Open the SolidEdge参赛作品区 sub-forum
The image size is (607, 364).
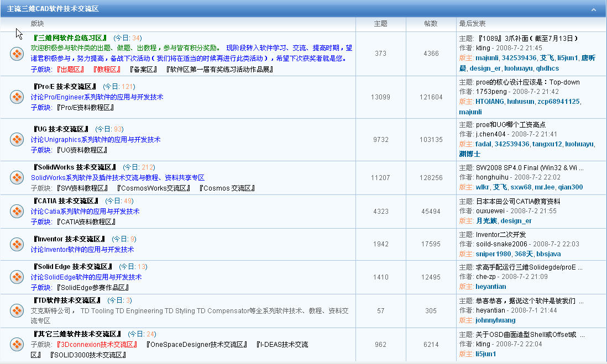pyautogui.click(x=93, y=288)
